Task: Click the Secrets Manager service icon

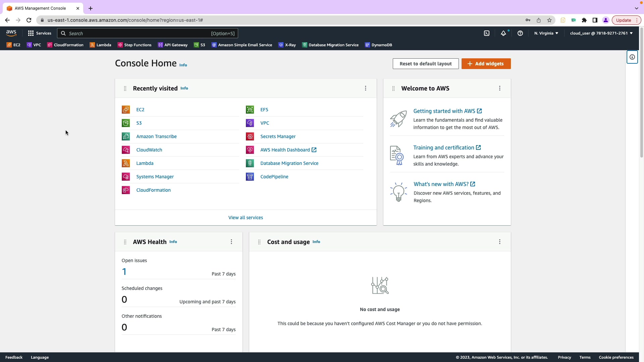Action: (x=250, y=136)
